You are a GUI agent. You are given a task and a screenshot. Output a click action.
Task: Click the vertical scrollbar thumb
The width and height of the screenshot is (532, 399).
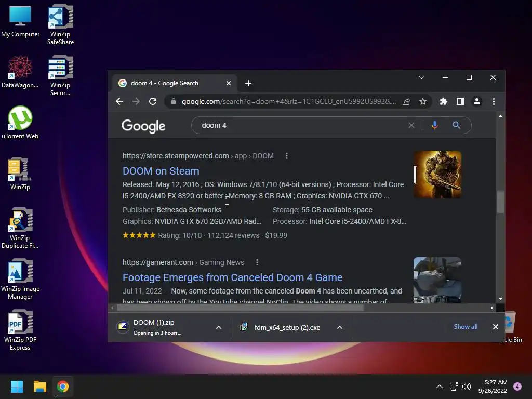click(x=500, y=202)
